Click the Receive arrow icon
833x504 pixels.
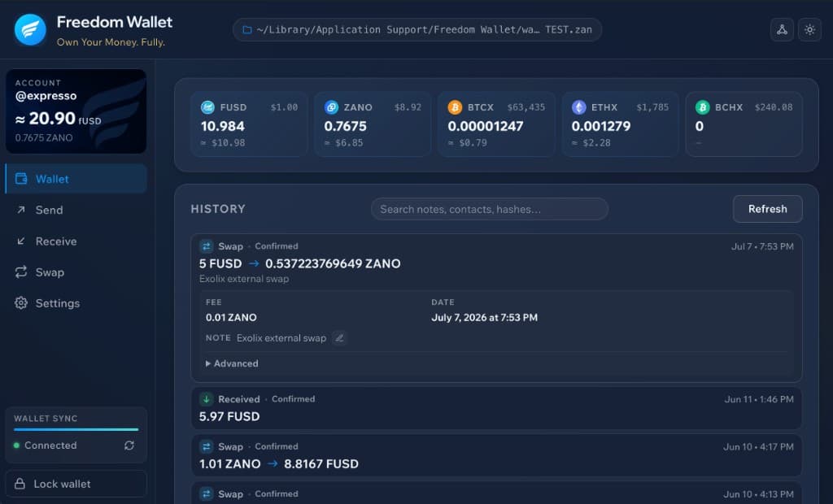[21, 241]
